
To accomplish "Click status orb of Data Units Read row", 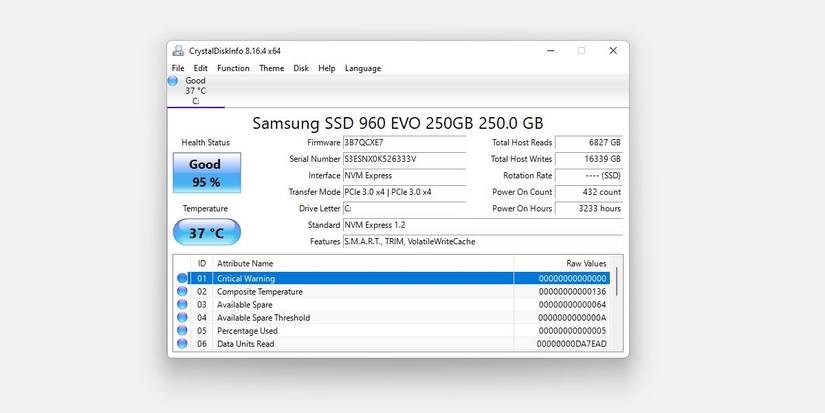I will 182,344.
